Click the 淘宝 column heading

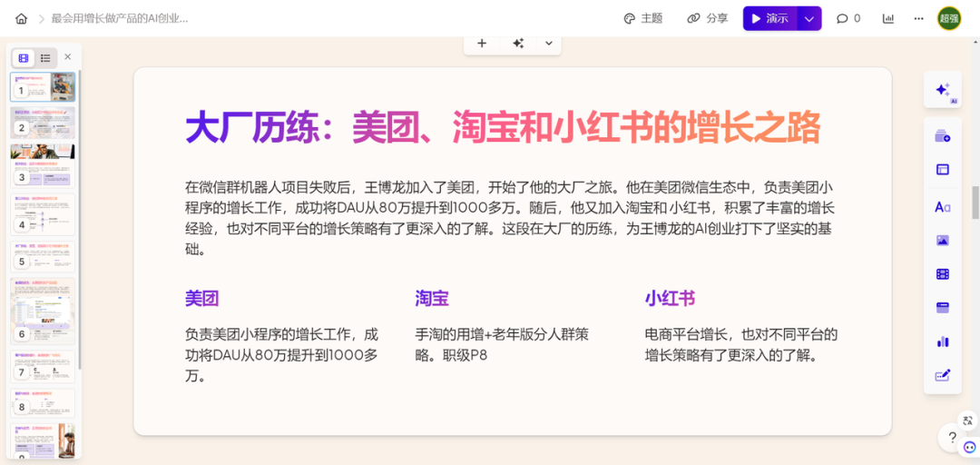(432, 299)
